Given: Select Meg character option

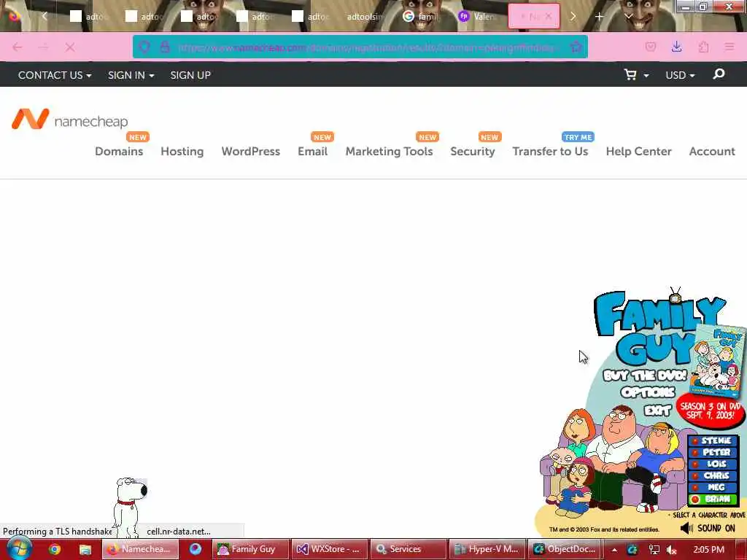Looking at the screenshot, I should pyautogui.click(x=712, y=487).
